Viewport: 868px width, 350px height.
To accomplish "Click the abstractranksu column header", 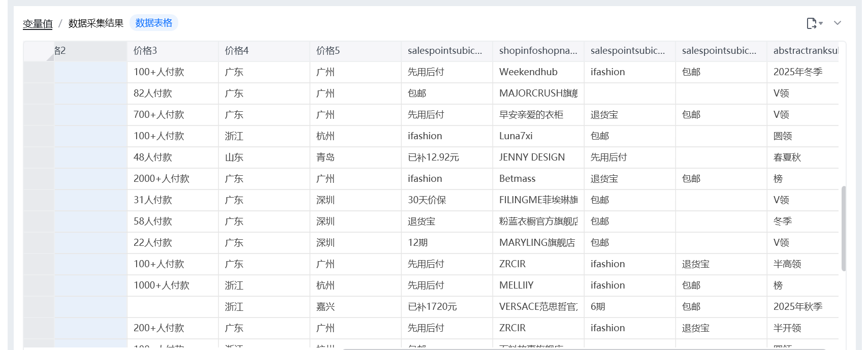I will (803, 51).
